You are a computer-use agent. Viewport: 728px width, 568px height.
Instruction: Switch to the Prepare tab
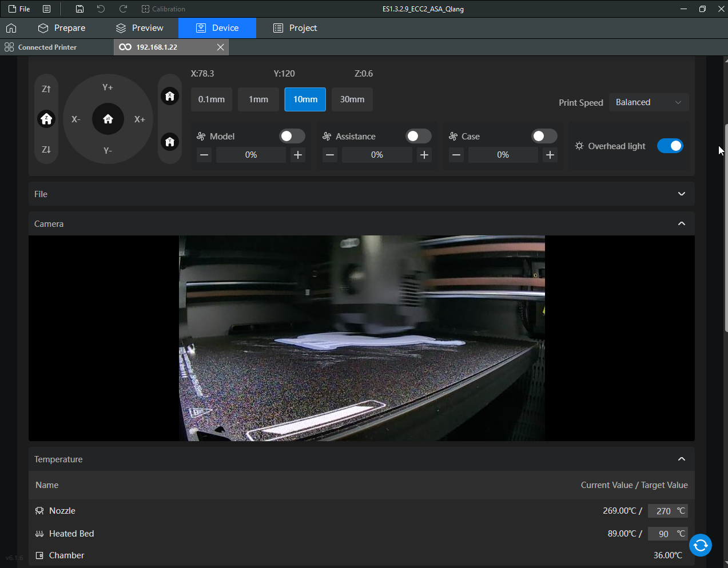[62, 28]
